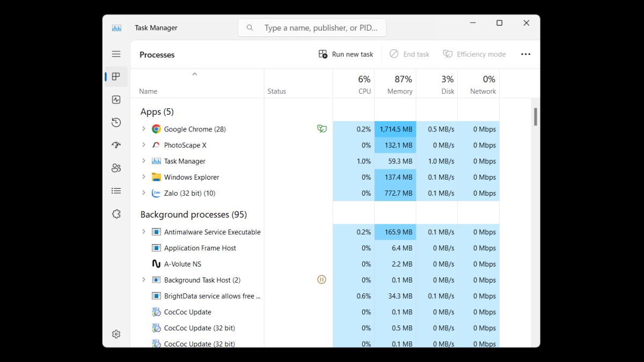
Task: Expand the PhotoScape X process row
Action: tap(143, 145)
